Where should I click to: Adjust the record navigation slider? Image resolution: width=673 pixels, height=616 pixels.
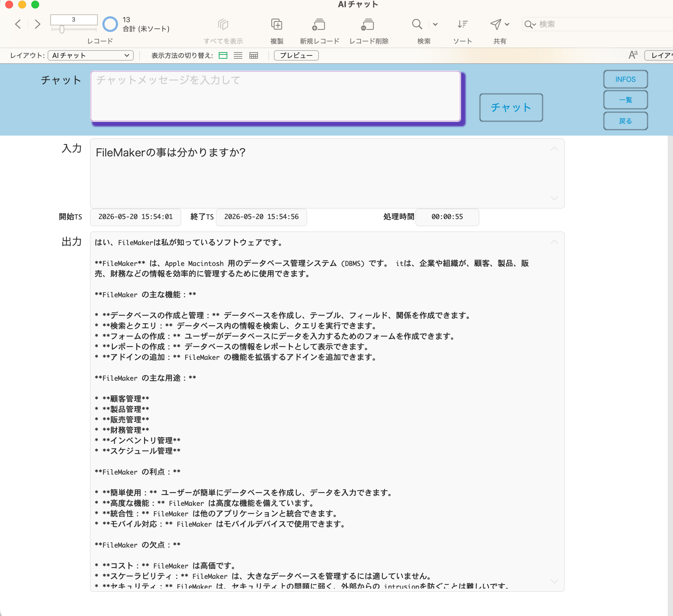coord(62,29)
